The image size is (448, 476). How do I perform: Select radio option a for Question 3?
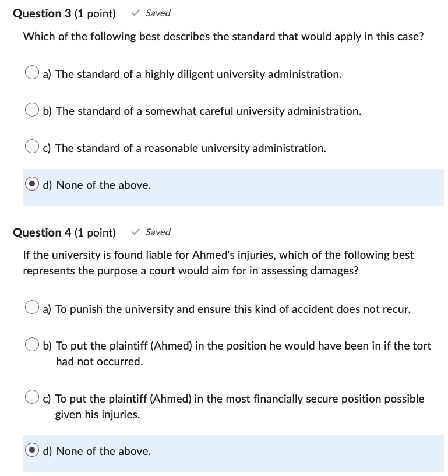[32, 72]
